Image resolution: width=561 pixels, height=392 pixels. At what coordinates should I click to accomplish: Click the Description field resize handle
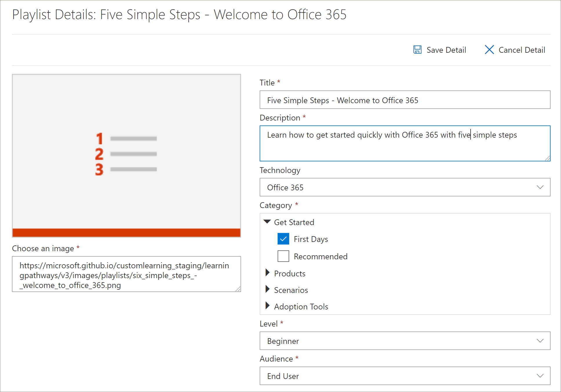tap(547, 158)
